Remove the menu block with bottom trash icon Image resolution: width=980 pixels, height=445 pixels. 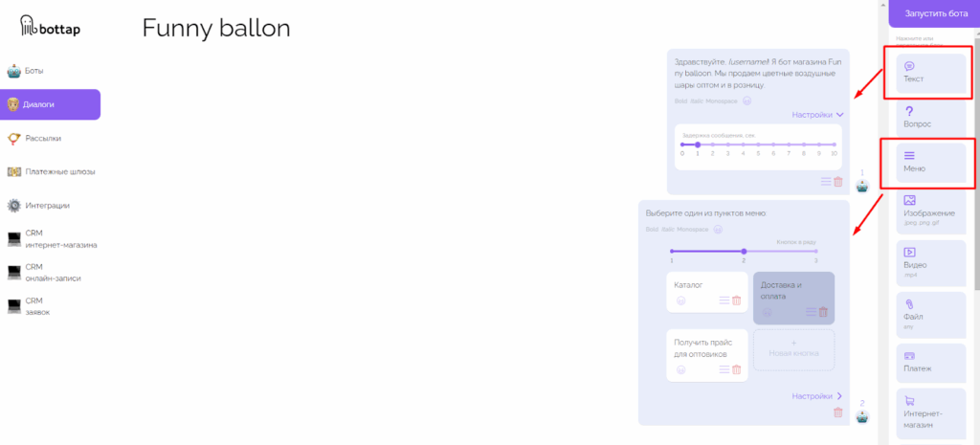click(x=838, y=412)
